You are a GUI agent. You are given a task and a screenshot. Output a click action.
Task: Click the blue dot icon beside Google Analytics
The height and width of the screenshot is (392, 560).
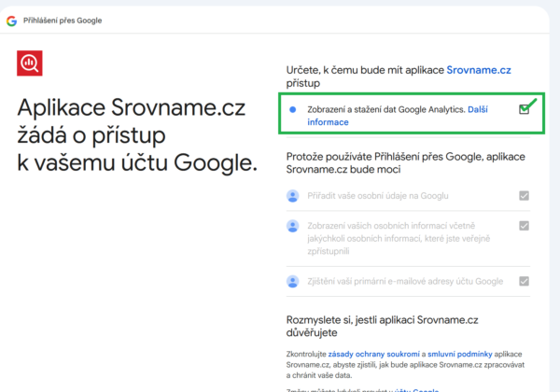pyautogui.click(x=292, y=109)
